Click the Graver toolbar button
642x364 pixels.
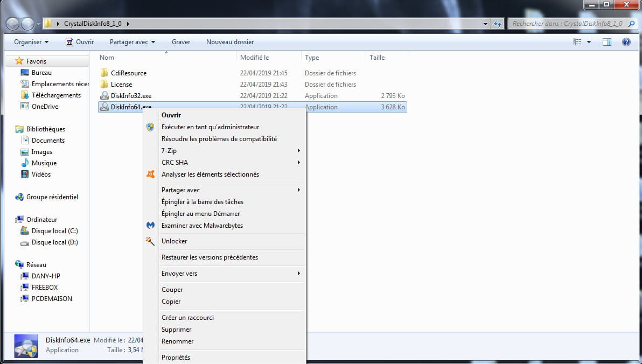click(181, 42)
